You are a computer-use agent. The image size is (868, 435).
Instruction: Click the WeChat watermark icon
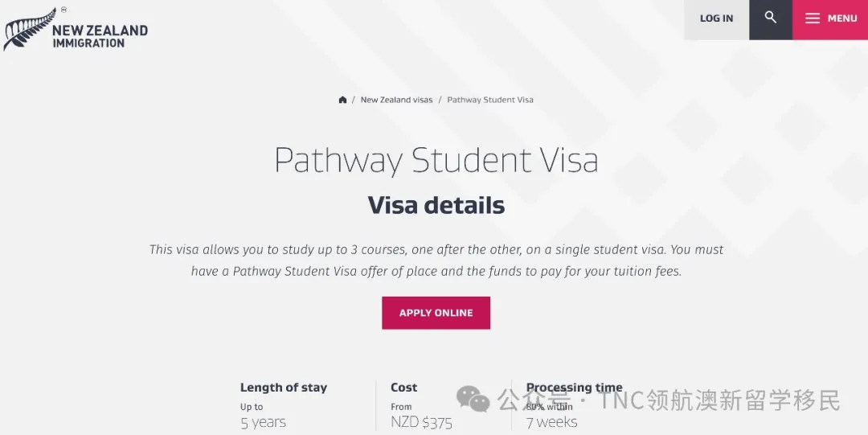[473, 400]
